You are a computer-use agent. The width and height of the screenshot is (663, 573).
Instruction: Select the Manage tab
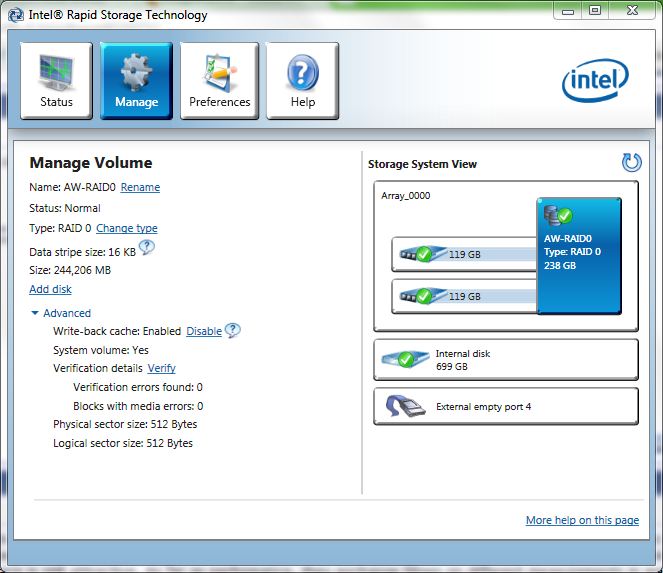(136, 81)
